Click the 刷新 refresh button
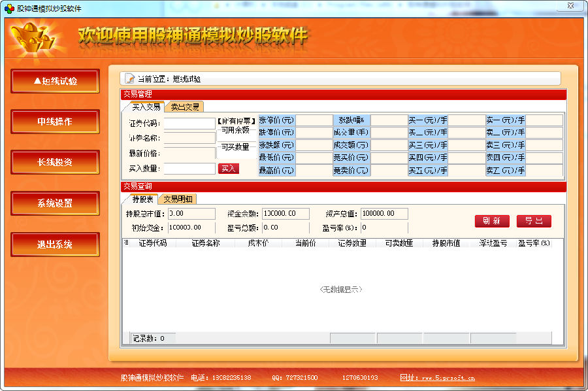588x391 pixels. pos(492,221)
